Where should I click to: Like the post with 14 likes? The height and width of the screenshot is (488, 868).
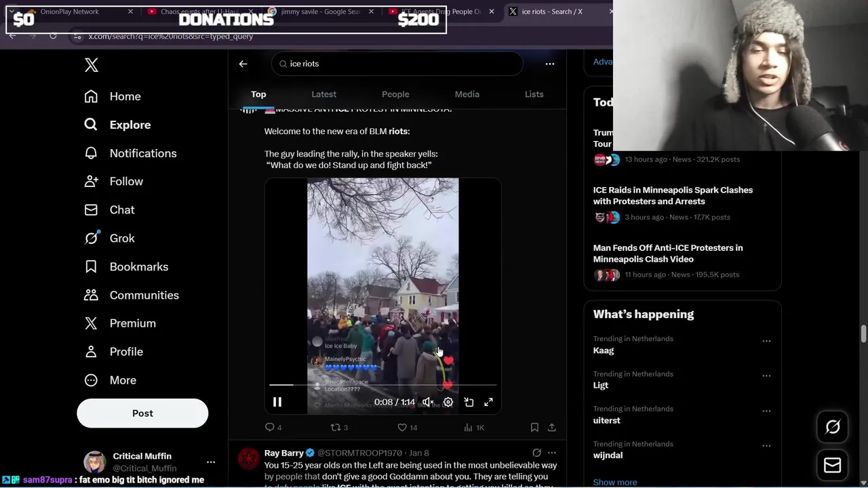click(x=408, y=428)
